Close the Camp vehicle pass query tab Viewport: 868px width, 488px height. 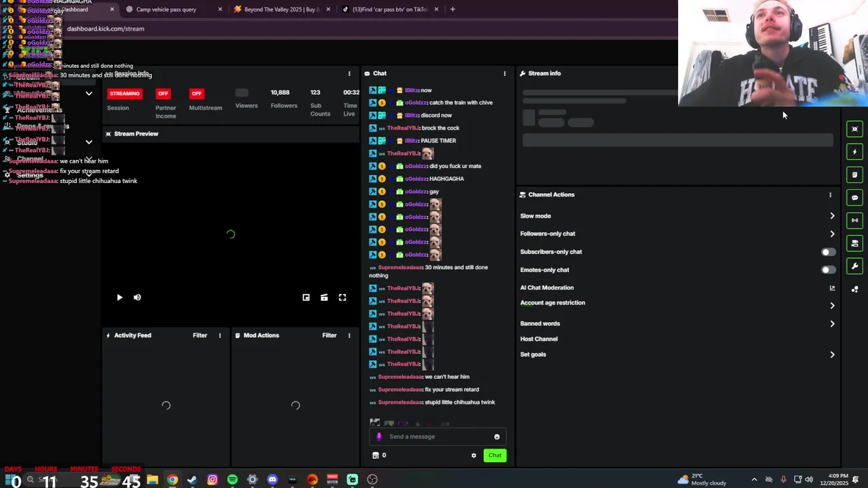point(220,9)
